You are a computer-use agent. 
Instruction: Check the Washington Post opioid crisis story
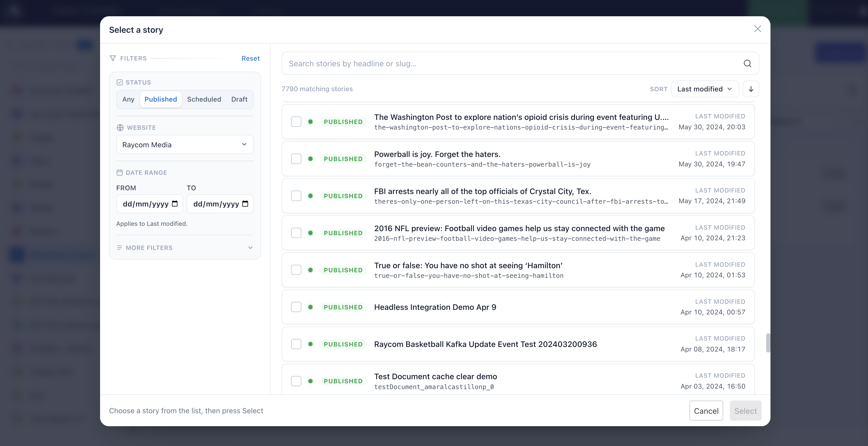(296, 122)
